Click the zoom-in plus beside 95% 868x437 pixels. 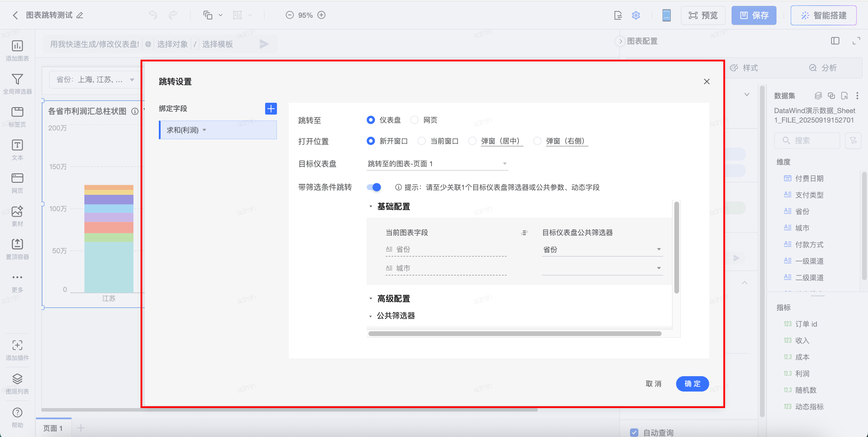[322, 15]
